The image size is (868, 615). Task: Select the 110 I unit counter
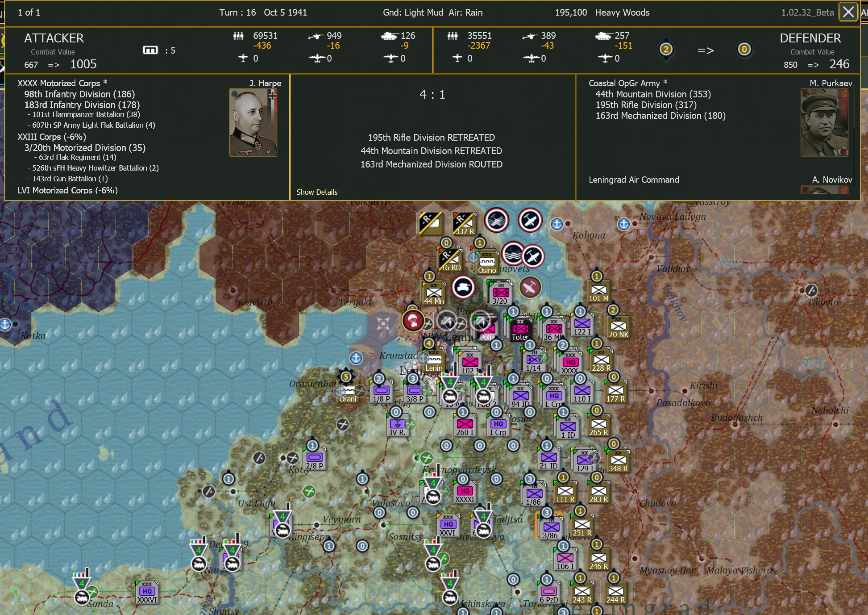582,392
